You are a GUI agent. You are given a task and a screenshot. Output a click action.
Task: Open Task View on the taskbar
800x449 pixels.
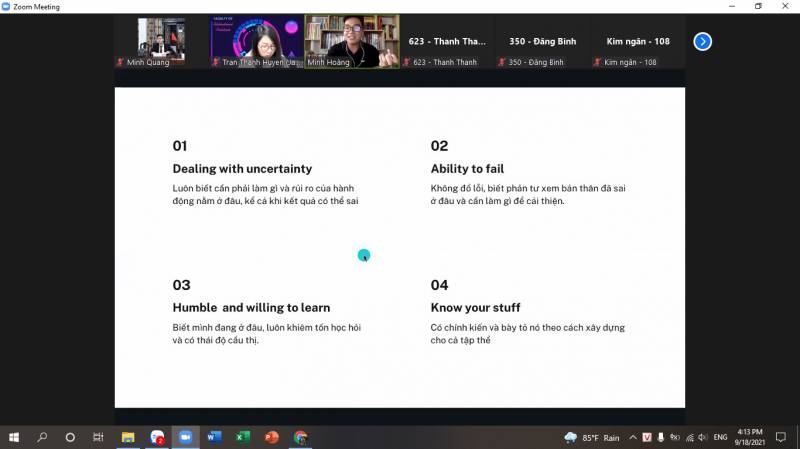pyautogui.click(x=98, y=437)
